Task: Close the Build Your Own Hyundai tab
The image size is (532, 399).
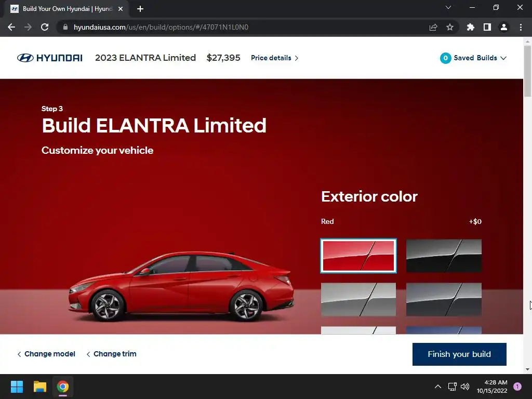Action: (x=121, y=9)
